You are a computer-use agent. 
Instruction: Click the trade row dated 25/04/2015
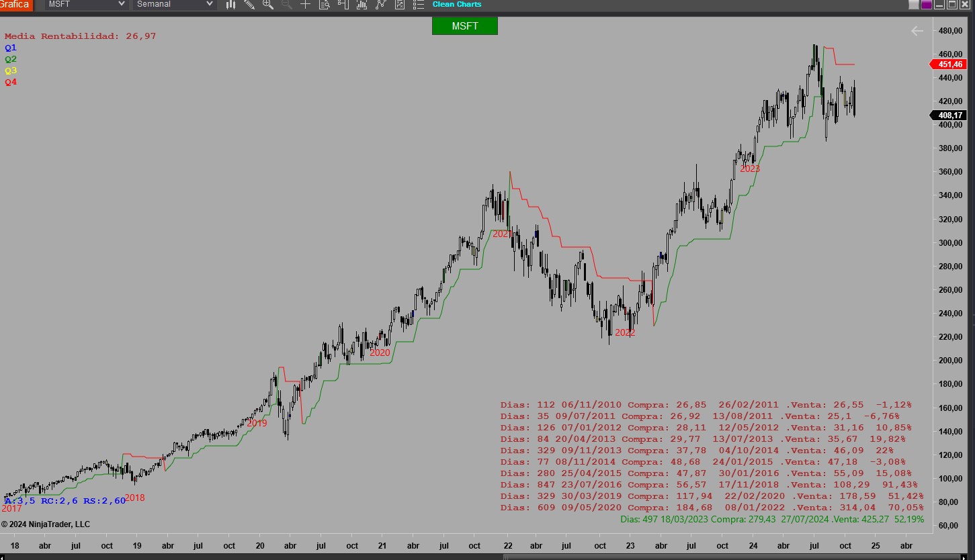click(706, 473)
